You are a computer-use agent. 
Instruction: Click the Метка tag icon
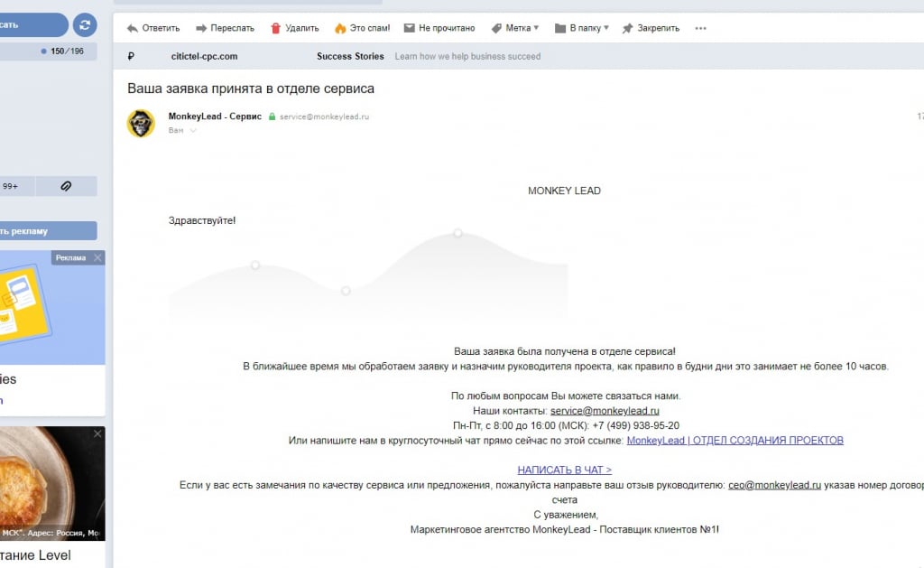point(497,28)
